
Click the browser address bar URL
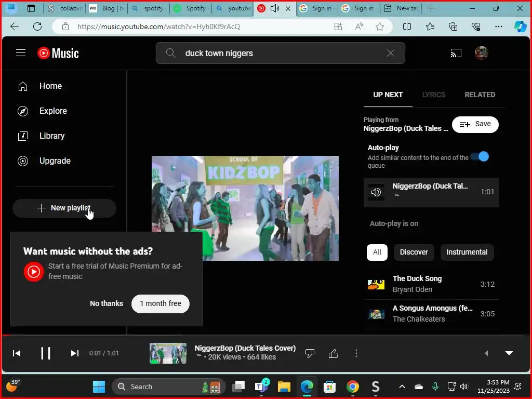(158, 26)
